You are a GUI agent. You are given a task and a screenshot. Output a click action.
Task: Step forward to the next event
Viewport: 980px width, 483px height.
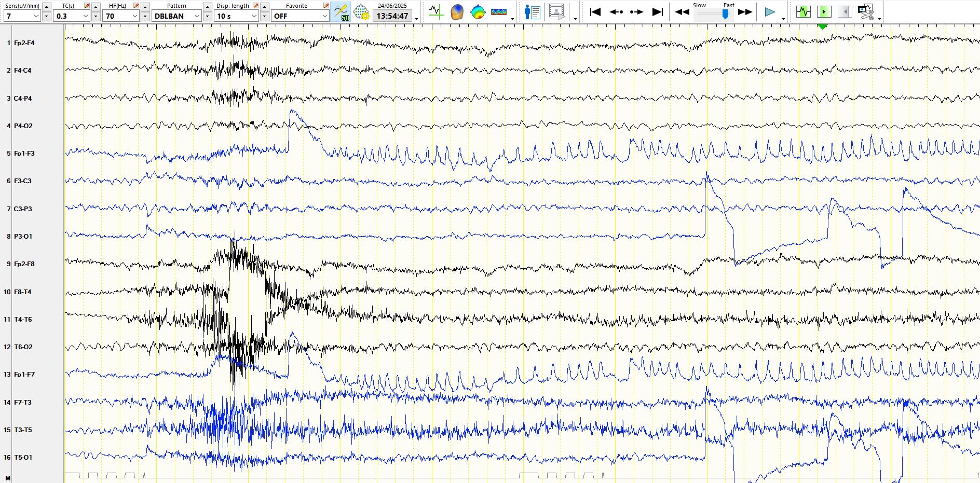pos(636,12)
